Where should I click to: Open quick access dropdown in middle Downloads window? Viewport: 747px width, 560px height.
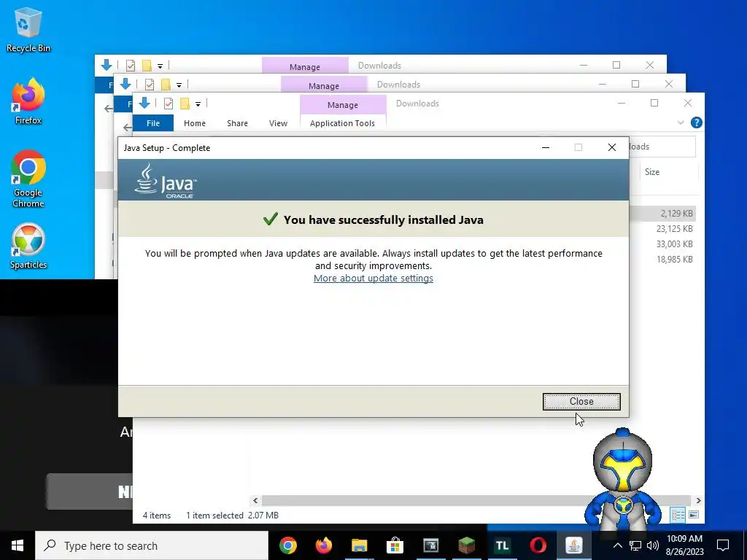tap(179, 85)
